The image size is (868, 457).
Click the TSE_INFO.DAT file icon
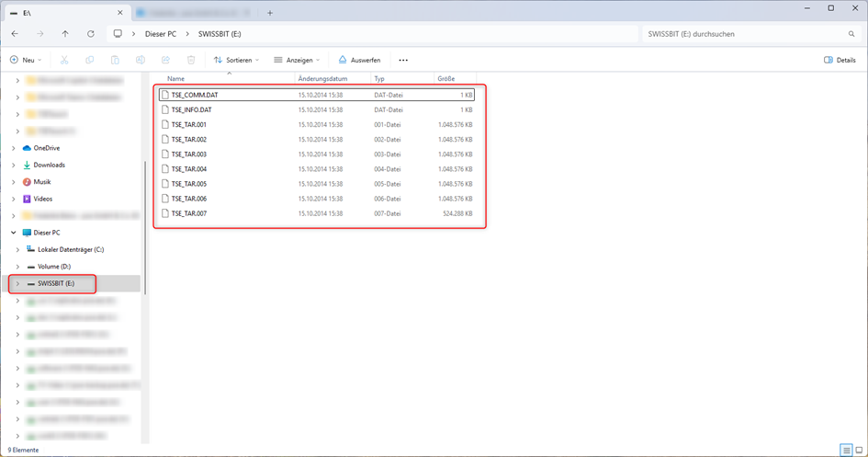(x=165, y=109)
